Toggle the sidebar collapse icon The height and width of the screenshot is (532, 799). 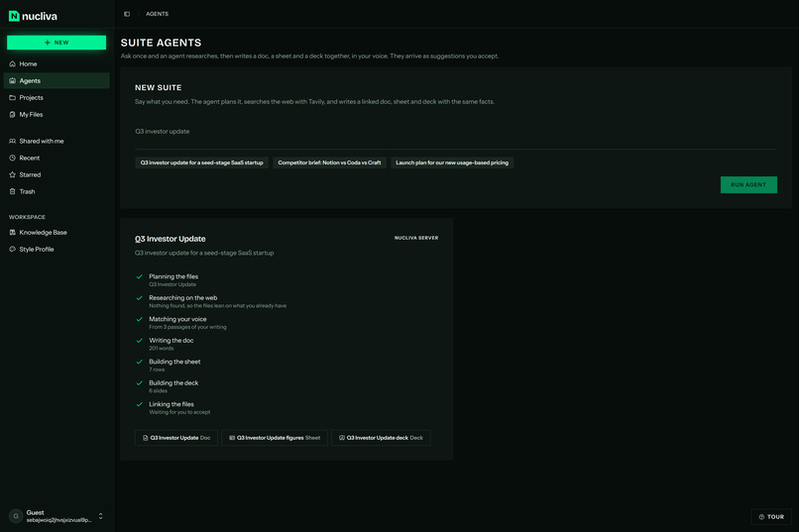(x=127, y=14)
